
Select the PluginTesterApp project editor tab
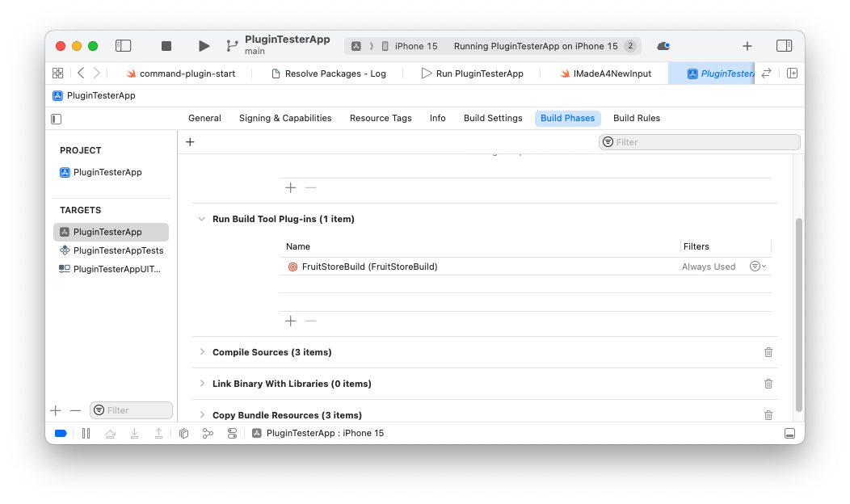[x=712, y=73]
